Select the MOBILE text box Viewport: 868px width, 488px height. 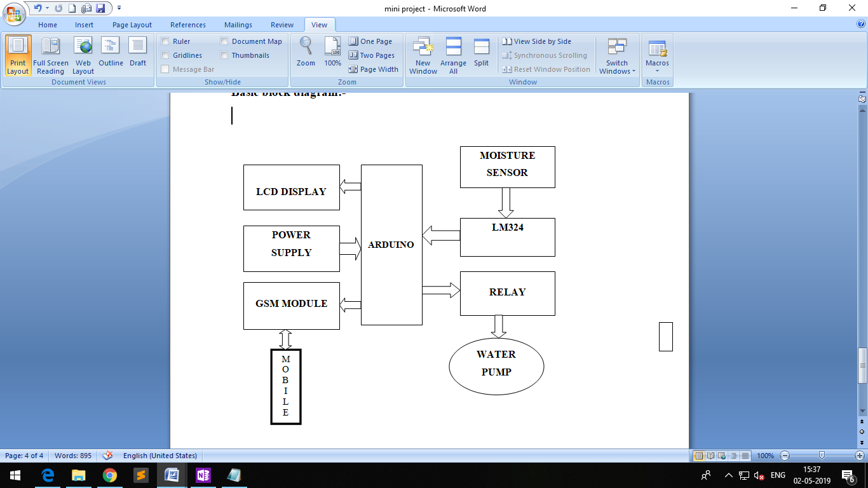[285, 386]
